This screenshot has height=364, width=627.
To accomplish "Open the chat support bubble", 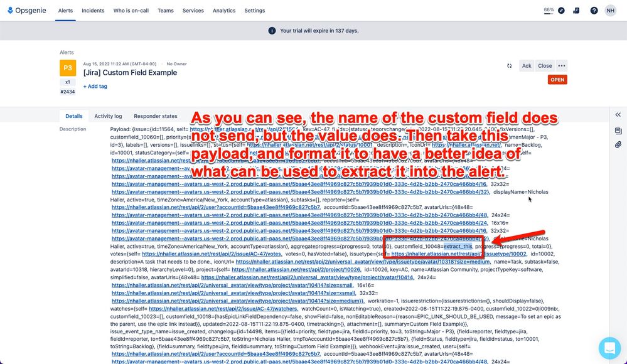I will coord(609,348).
